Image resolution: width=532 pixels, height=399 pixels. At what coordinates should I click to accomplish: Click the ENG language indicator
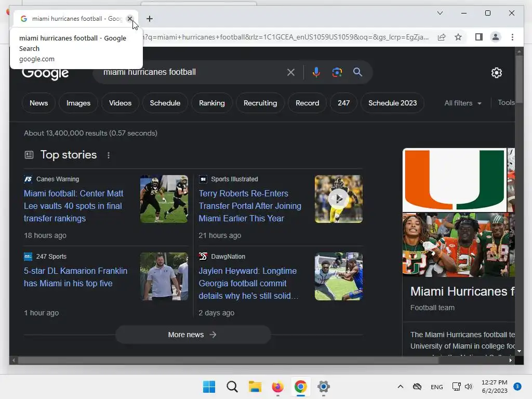click(436, 387)
